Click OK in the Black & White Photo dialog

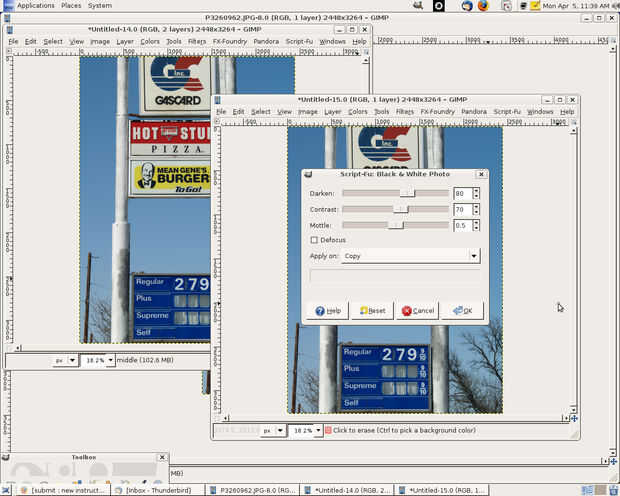[462, 311]
